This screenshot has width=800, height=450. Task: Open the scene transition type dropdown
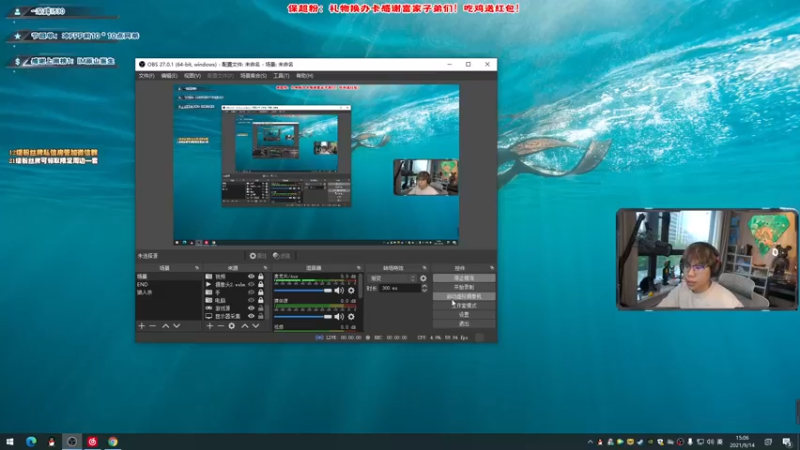[392, 279]
